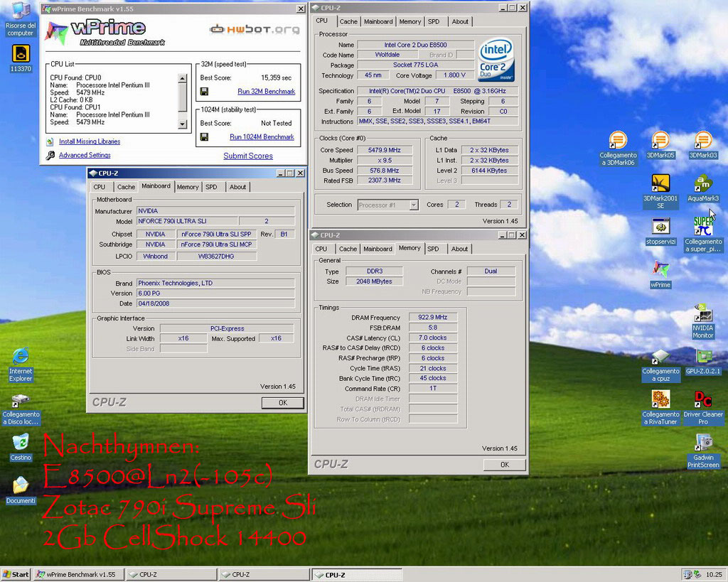This screenshot has height=582, width=728.
Task: Launch wPrime desktop shortcut
Action: (660, 274)
